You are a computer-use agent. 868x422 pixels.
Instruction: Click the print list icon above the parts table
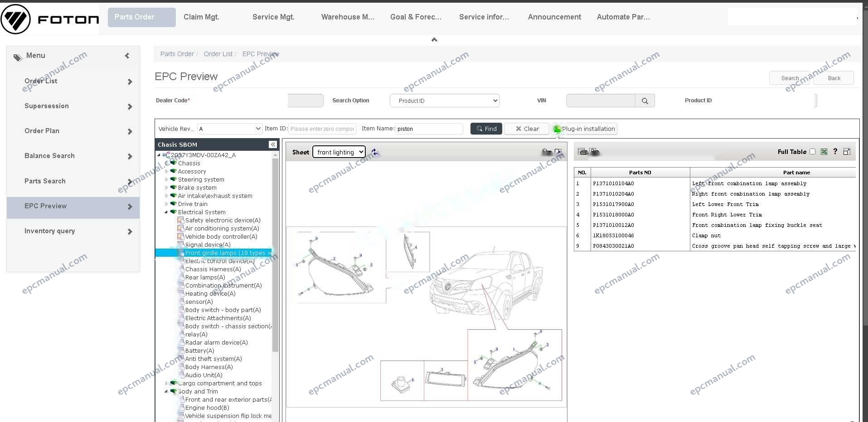click(x=582, y=152)
